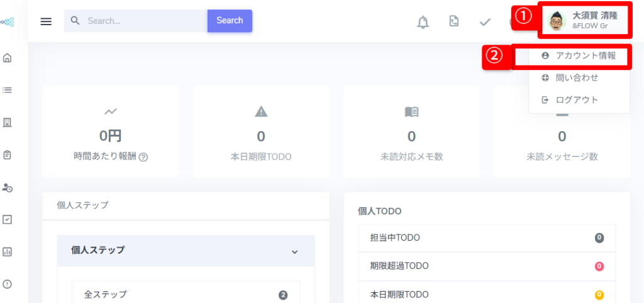Select ログアウト from the user menu

[577, 100]
